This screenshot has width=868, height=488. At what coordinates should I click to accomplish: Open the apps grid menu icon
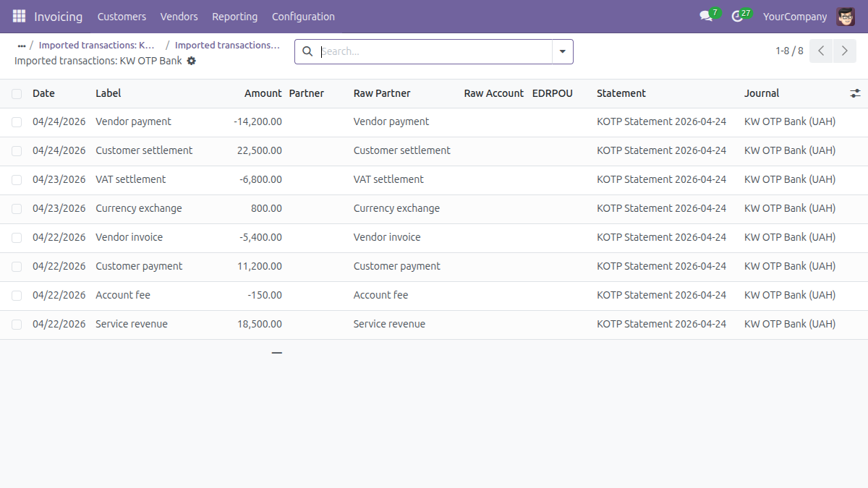[19, 16]
